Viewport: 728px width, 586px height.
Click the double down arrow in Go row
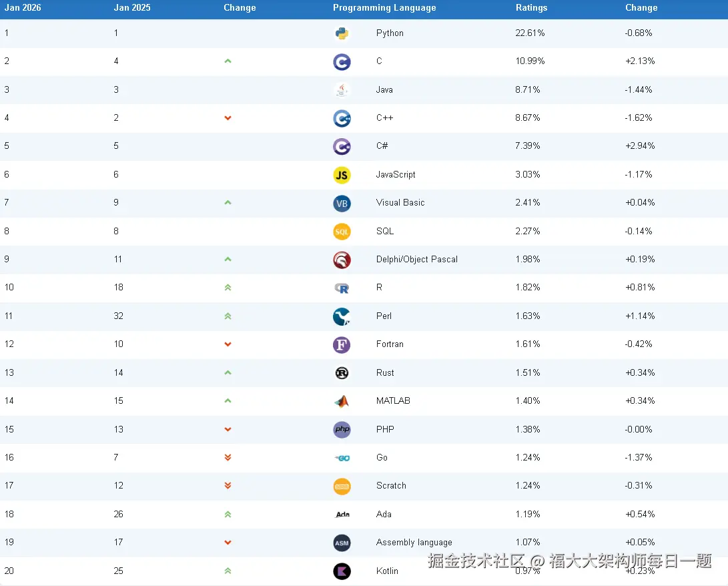228,457
